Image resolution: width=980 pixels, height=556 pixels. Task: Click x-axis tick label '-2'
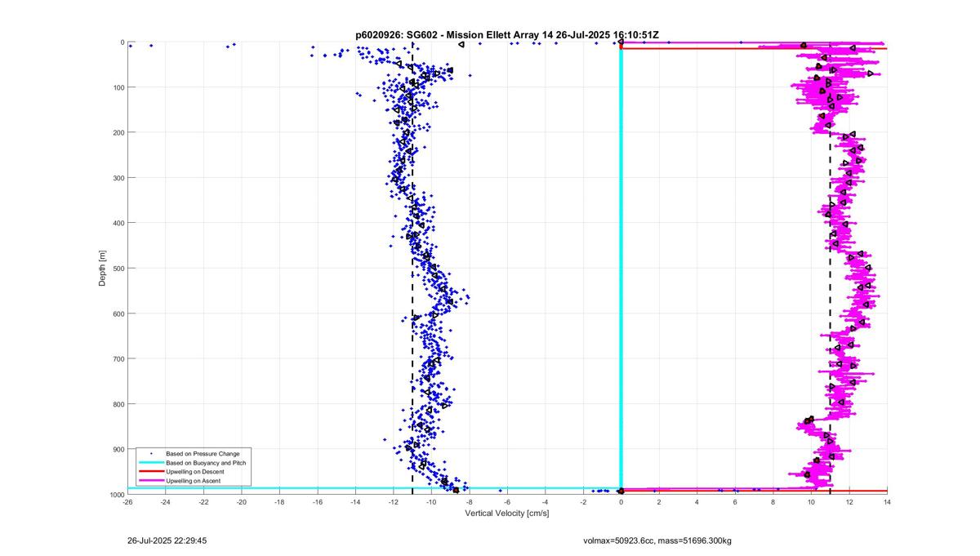583,502
